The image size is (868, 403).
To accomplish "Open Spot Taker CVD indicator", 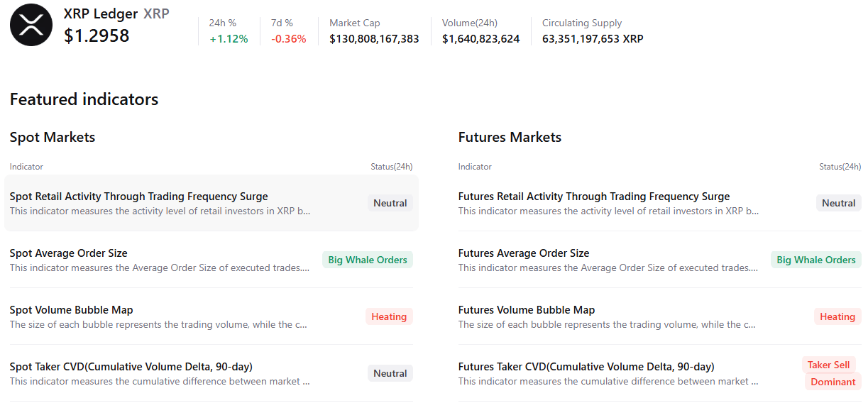I will click(211, 373).
